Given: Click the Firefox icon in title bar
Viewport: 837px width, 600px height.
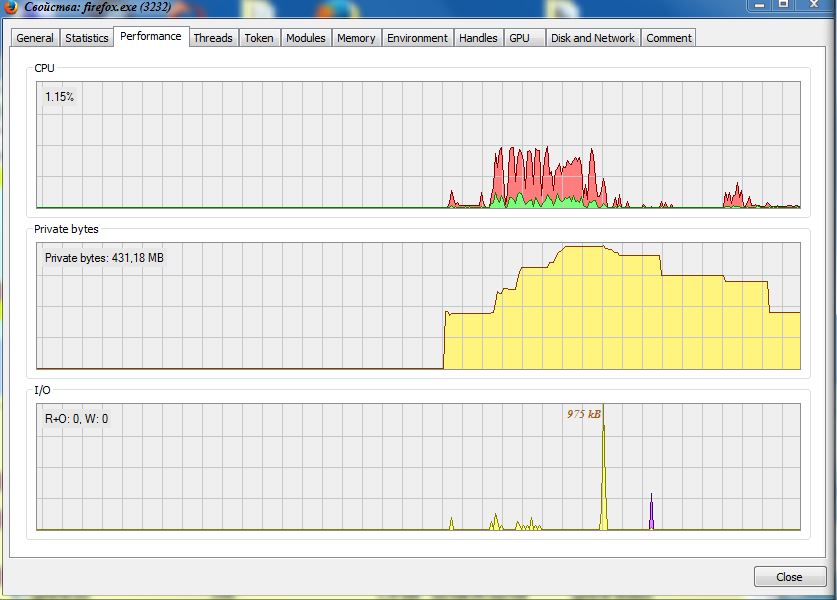Looking at the screenshot, I should click(x=11, y=7).
